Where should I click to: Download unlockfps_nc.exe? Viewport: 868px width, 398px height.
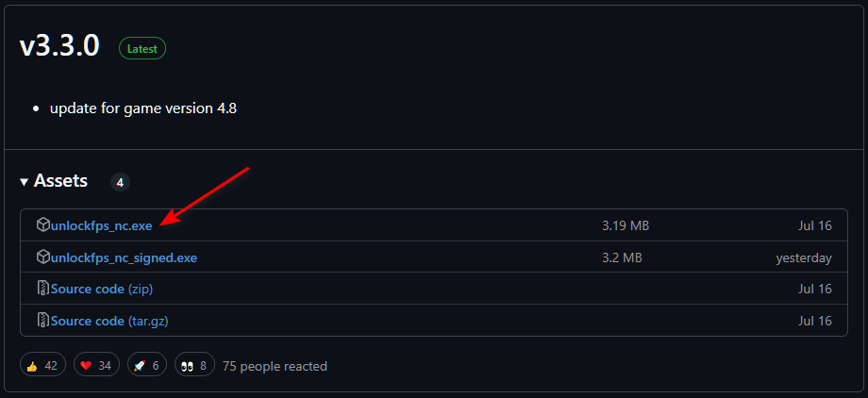point(102,226)
